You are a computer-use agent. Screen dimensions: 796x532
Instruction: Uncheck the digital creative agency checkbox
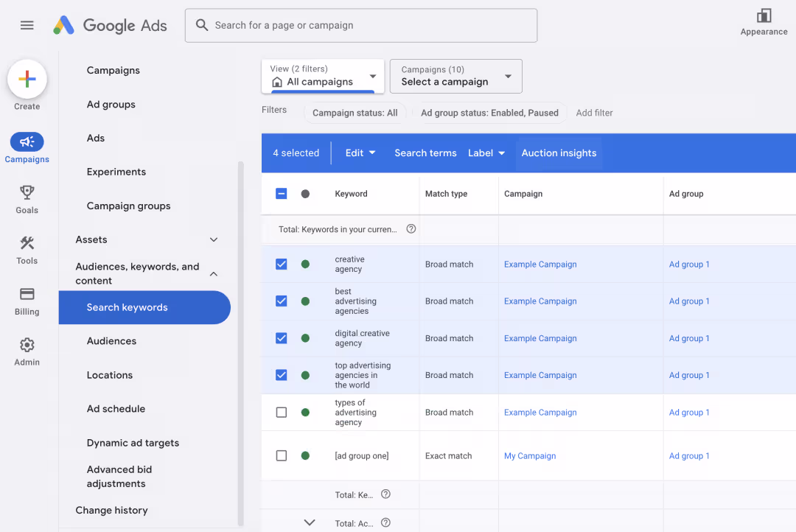click(x=282, y=338)
